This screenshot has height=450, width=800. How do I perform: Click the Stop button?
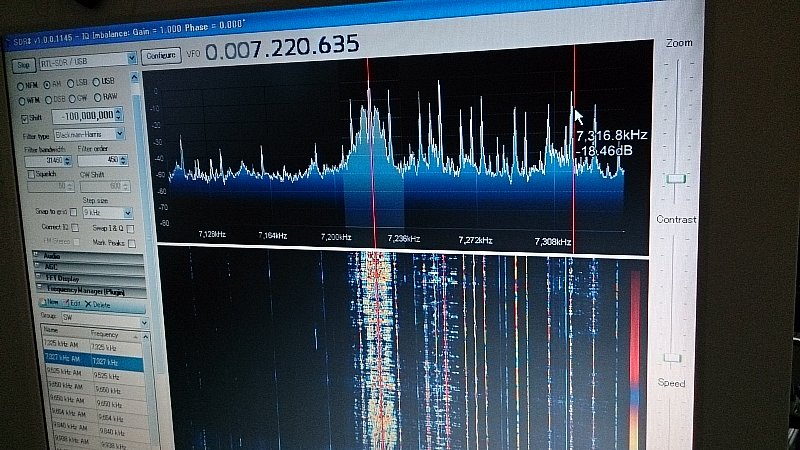point(23,65)
